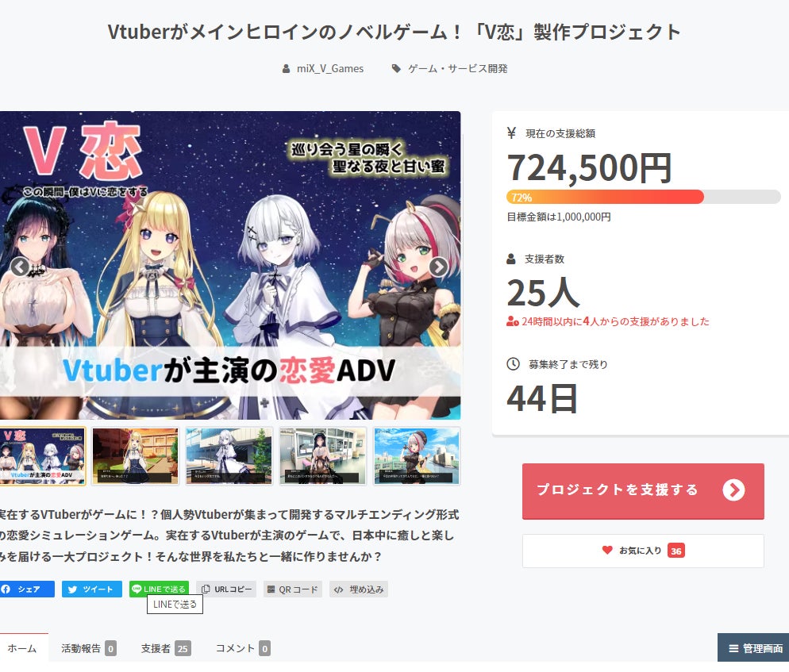This screenshot has height=672, width=789.
Task: Click the next slide arrow on carousel
Action: click(x=438, y=267)
